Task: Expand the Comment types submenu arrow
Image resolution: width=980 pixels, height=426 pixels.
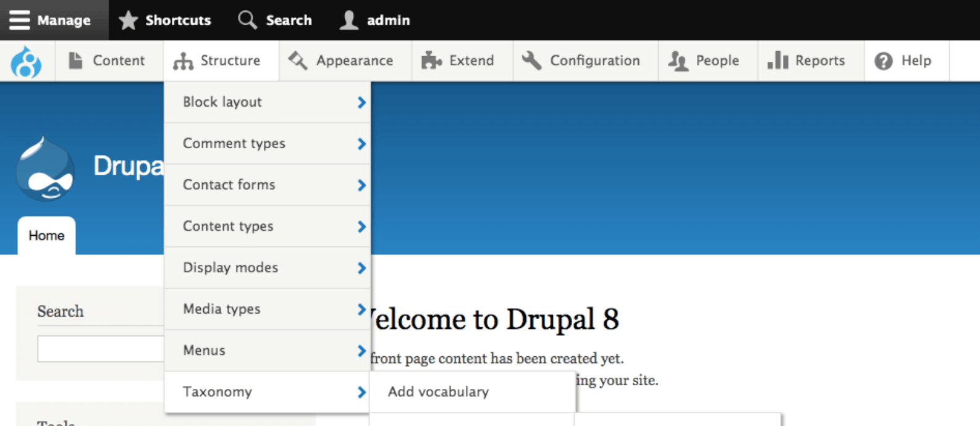Action: [x=361, y=144]
